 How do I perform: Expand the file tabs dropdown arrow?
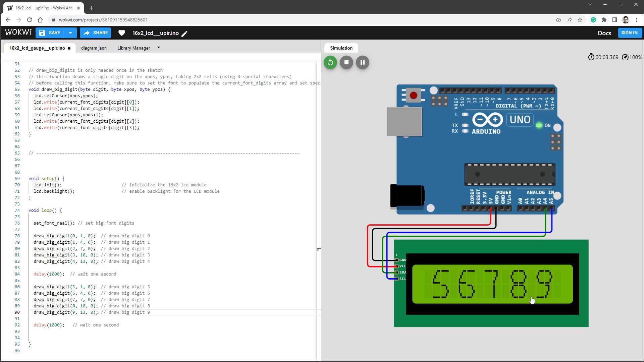(x=159, y=48)
